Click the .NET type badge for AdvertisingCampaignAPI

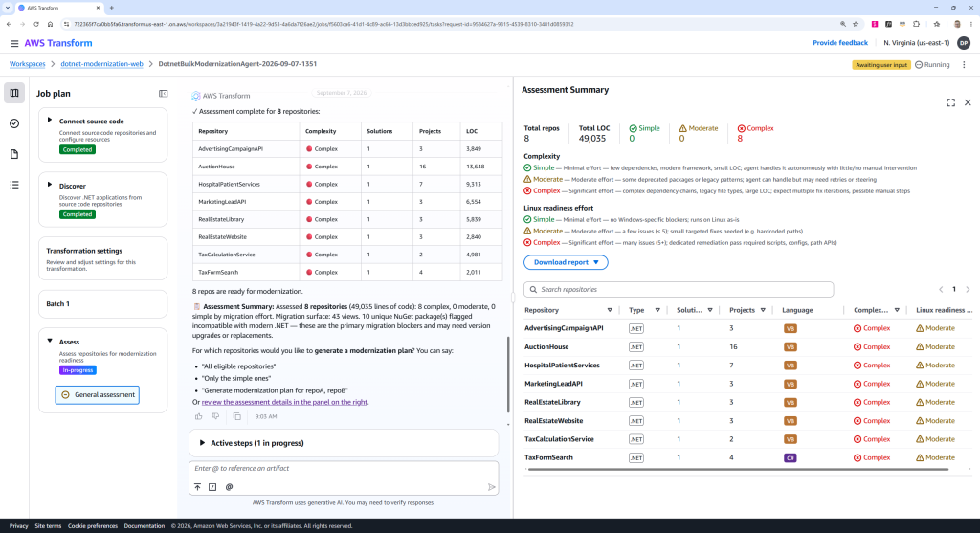click(636, 328)
